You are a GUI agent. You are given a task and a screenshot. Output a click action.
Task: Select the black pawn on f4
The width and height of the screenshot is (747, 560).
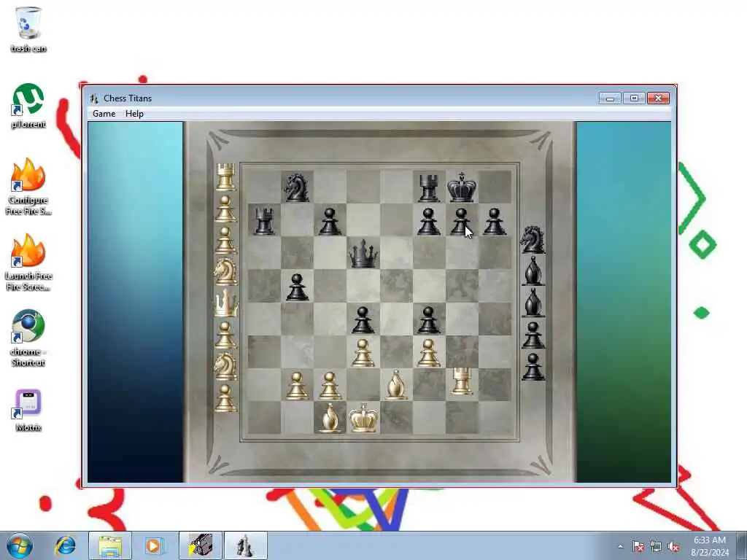pyautogui.click(x=428, y=320)
